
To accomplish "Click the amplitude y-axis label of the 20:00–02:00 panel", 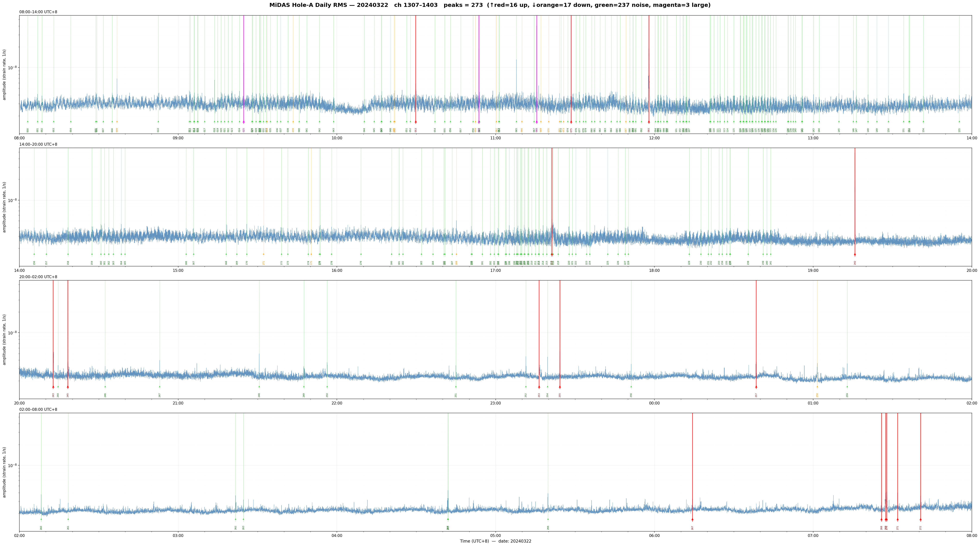I will pyautogui.click(x=5, y=339).
